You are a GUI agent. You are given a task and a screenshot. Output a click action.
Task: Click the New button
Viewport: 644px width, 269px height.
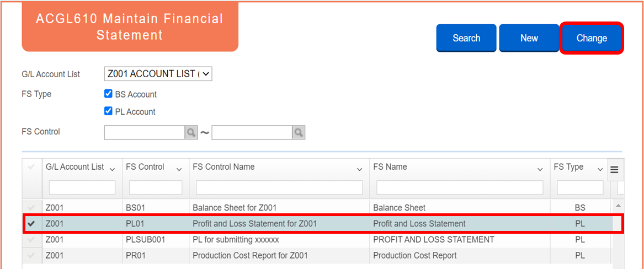529,38
